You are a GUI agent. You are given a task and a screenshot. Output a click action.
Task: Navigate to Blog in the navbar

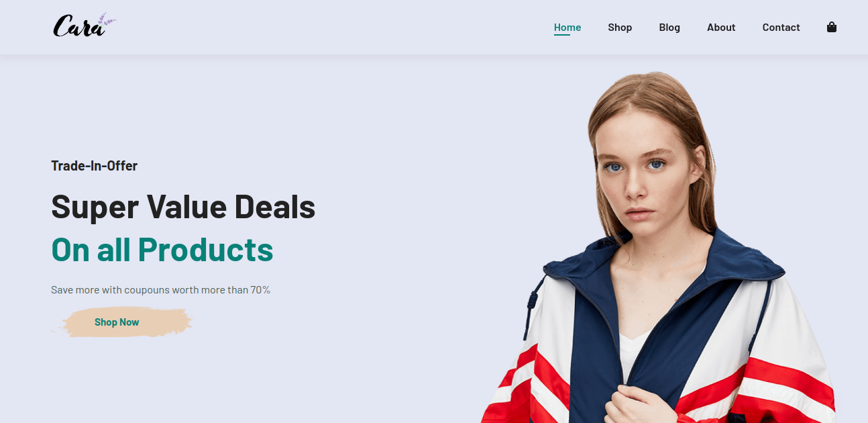click(669, 28)
